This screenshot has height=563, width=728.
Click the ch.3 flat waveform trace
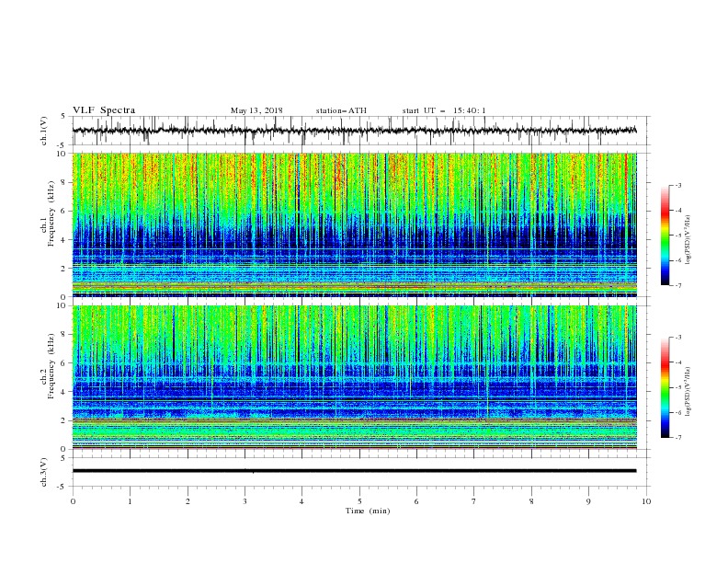click(x=354, y=471)
